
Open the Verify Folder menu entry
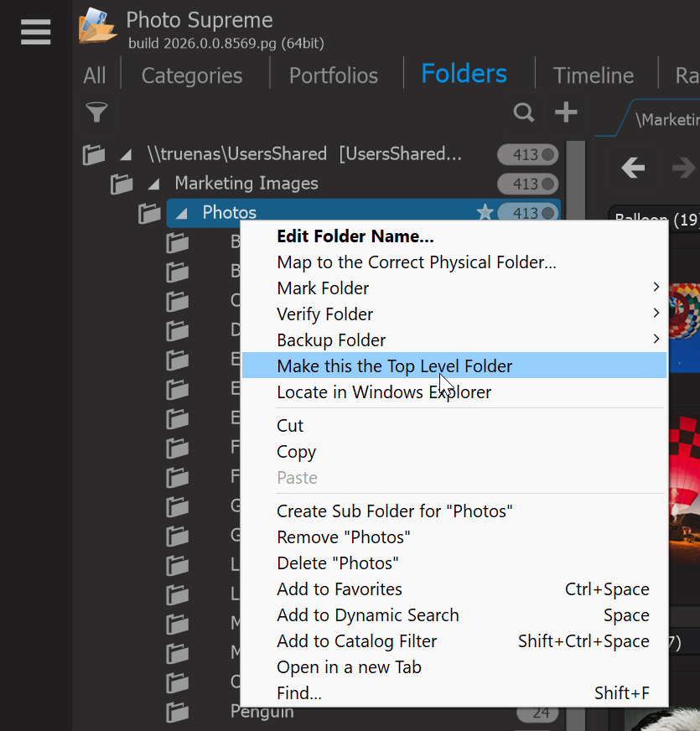[454, 314]
